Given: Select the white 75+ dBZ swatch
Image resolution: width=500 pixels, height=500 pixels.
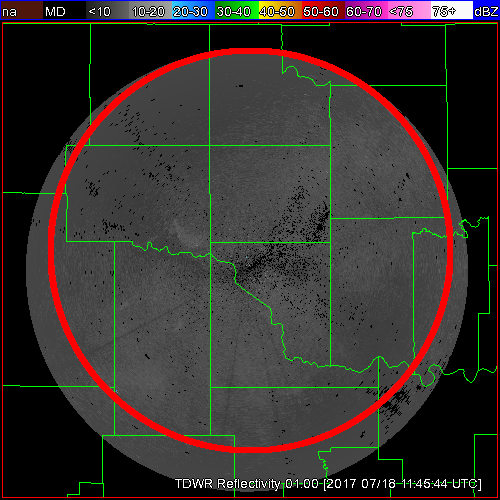Looking at the screenshot, I should (x=452, y=10).
